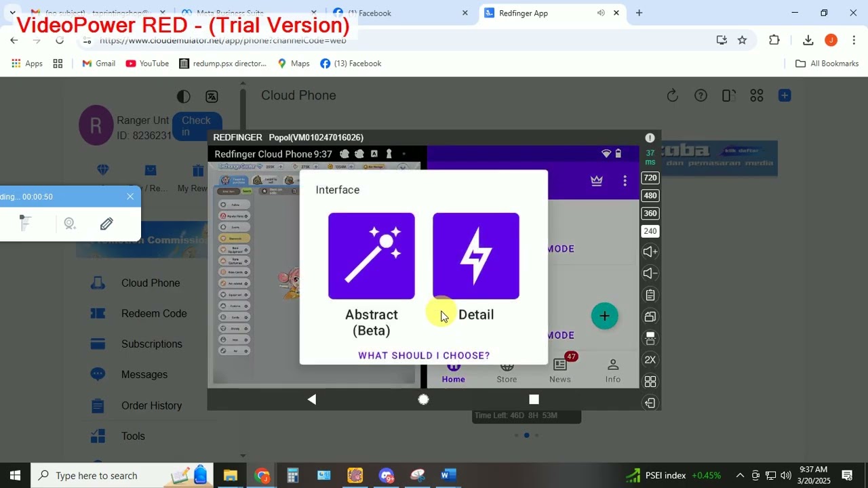Click the R profile avatar

96,125
